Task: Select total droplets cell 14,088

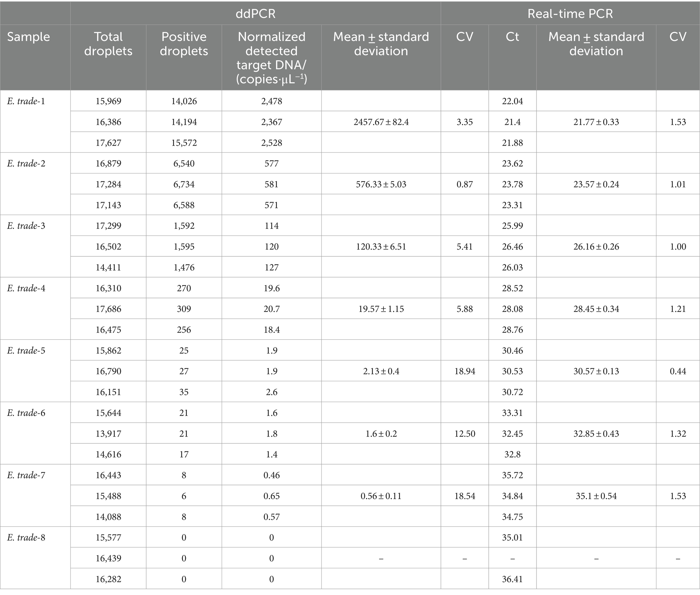Action: (x=108, y=516)
